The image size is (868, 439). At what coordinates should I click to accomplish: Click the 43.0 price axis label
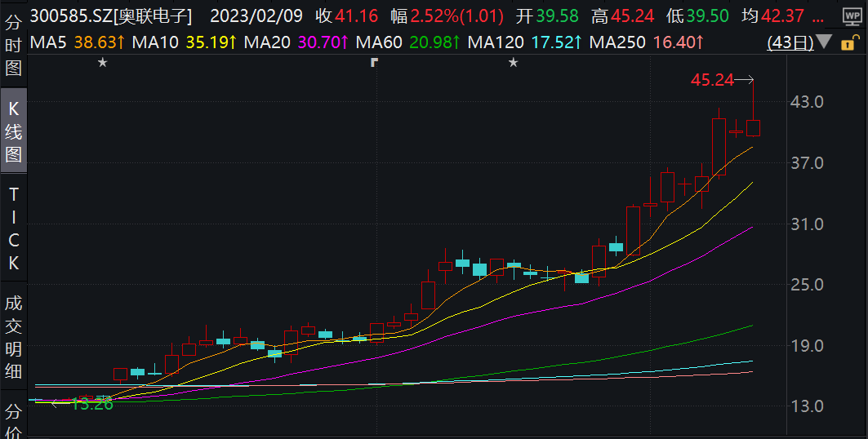807,102
